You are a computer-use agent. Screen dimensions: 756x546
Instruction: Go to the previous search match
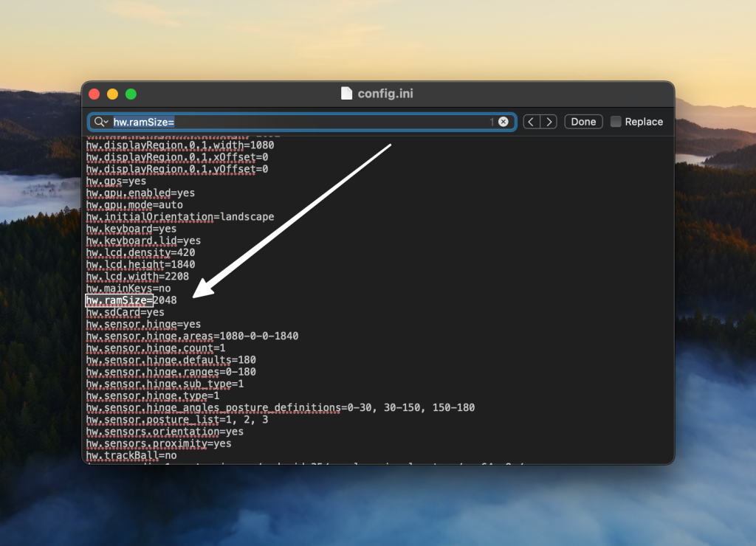point(532,122)
